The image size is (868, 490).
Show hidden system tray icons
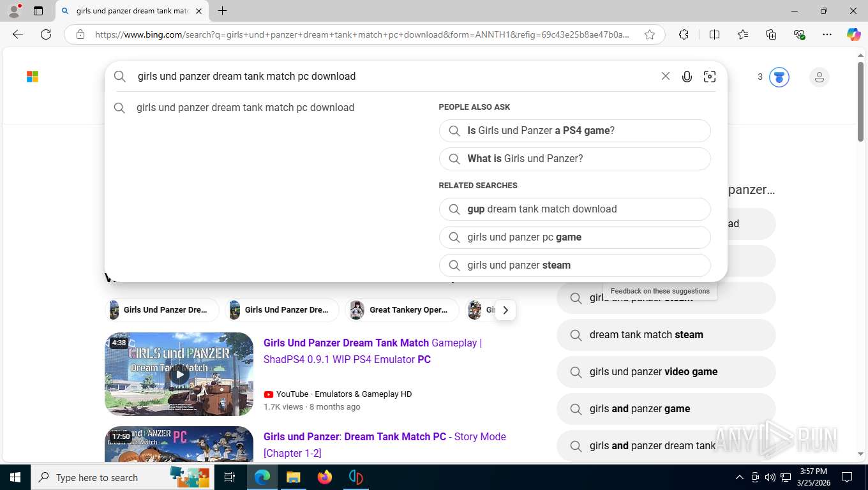click(740, 477)
